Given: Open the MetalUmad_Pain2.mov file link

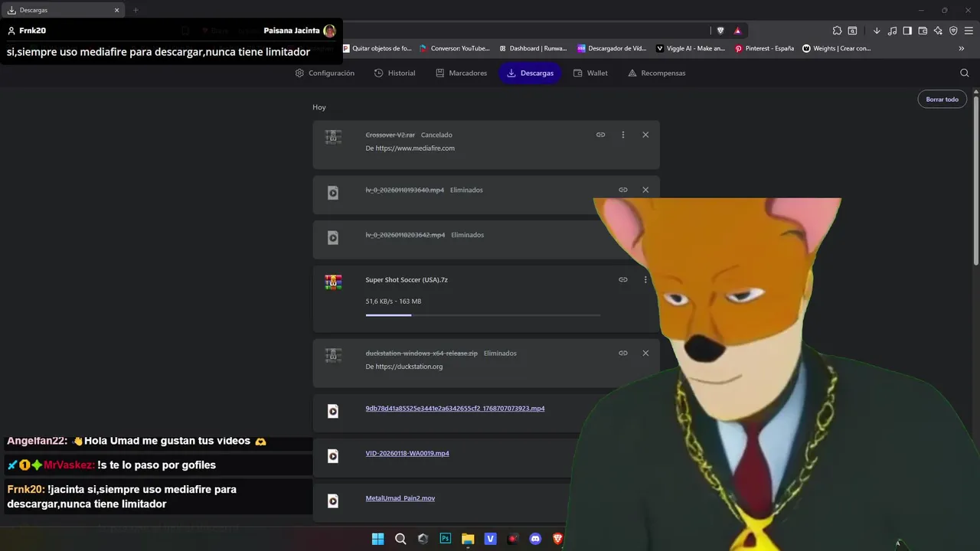Looking at the screenshot, I should click(400, 498).
